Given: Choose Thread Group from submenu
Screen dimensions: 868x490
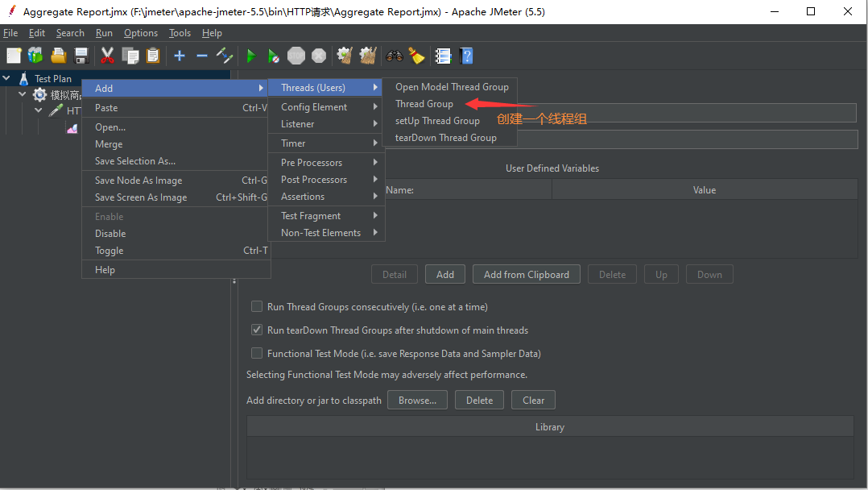Looking at the screenshot, I should coord(424,104).
